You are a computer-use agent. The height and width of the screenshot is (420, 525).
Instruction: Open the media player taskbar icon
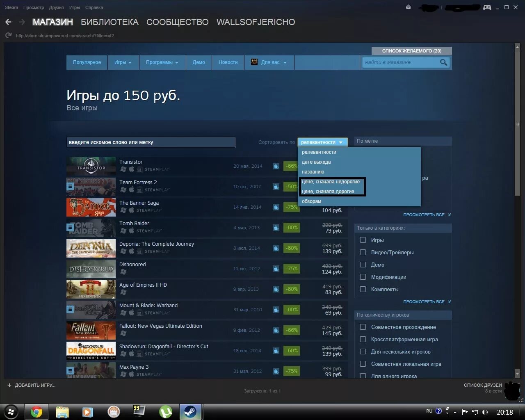pyautogui.click(x=88, y=412)
